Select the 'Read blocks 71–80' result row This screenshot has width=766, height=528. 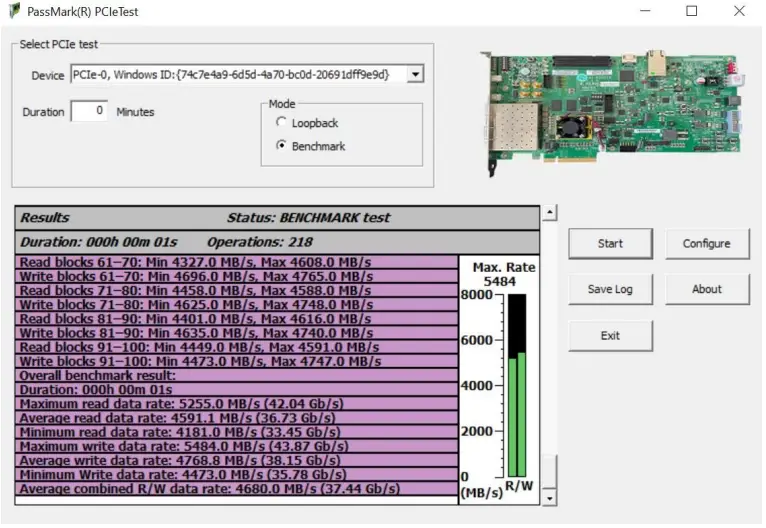[x=236, y=291]
